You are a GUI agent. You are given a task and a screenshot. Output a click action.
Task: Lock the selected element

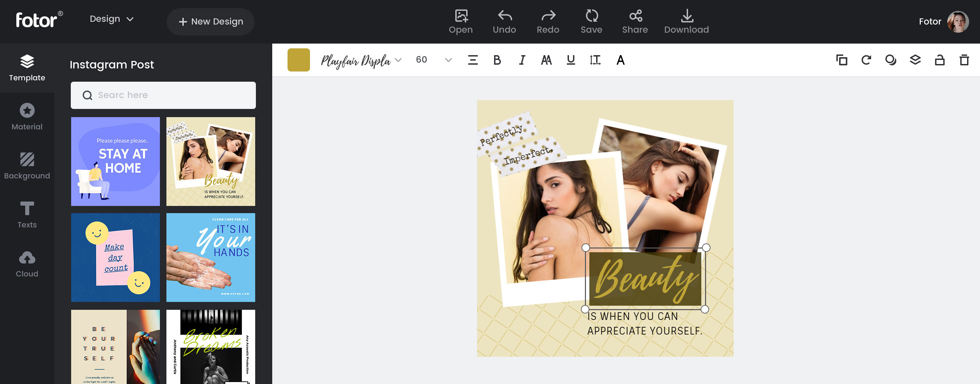click(939, 60)
